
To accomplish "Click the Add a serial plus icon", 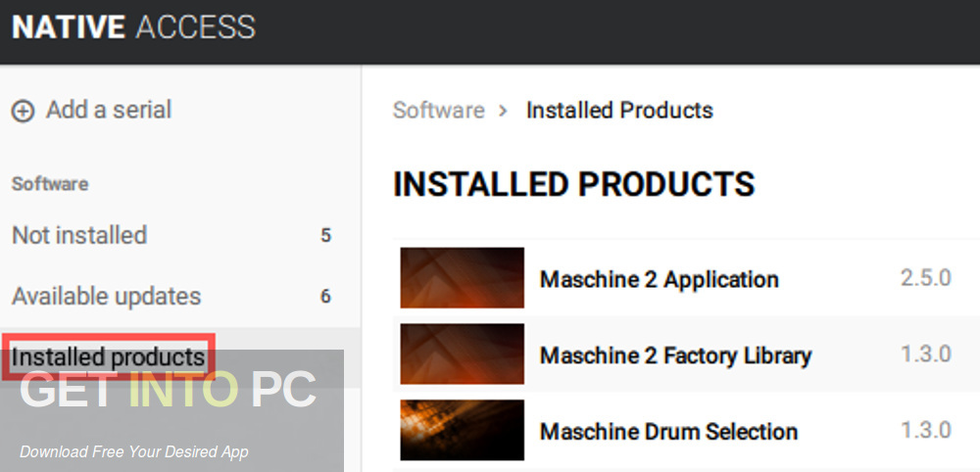I will click(x=24, y=112).
